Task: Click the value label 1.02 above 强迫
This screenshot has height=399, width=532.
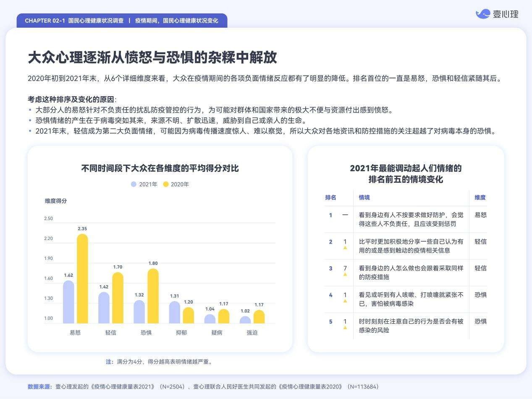Action: point(245,311)
